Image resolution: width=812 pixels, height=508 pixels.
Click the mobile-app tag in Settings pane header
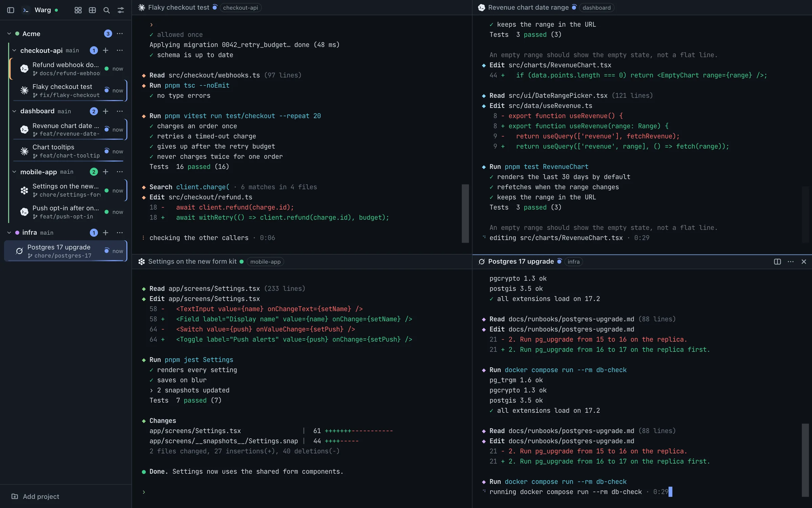pyautogui.click(x=265, y=261)
